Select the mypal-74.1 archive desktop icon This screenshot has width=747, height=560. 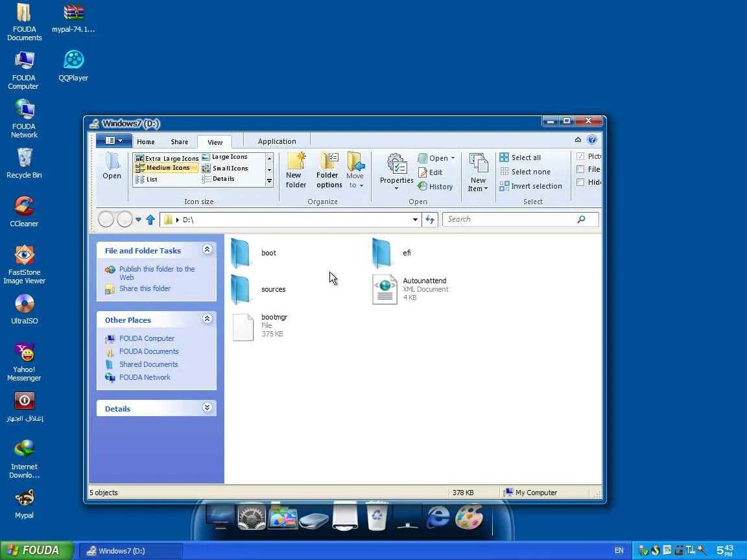point(73,18)
